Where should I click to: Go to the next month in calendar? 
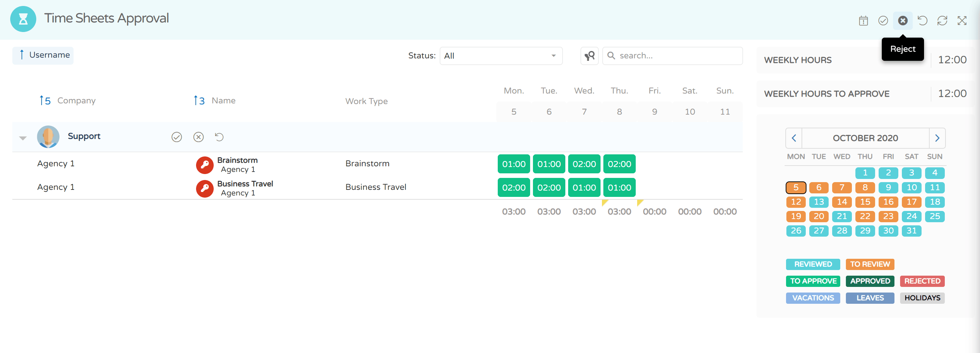click(937, 138)
